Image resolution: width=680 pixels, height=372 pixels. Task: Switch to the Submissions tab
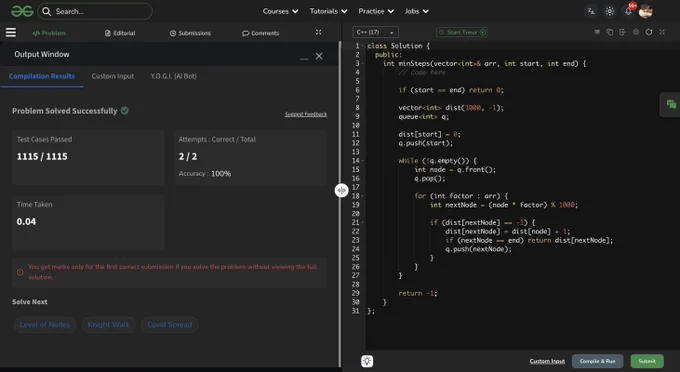coord(190,33)
